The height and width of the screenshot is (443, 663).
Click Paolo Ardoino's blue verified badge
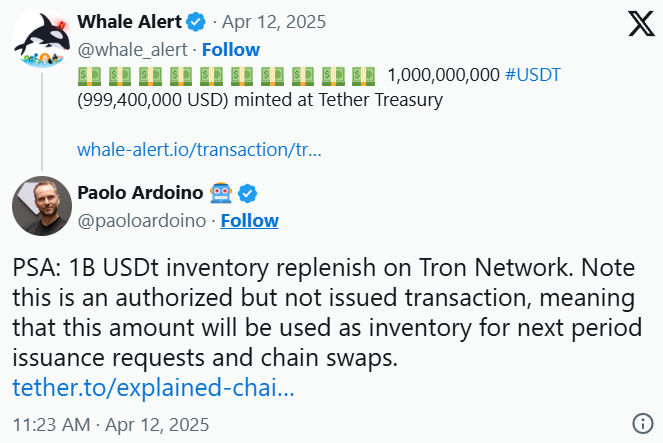click(247, 193)
